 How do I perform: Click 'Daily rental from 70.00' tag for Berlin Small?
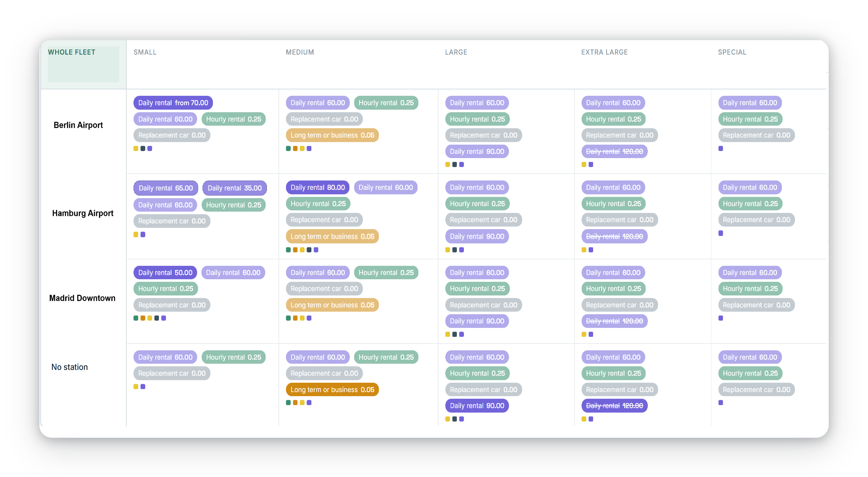click(x=173, y=103)
